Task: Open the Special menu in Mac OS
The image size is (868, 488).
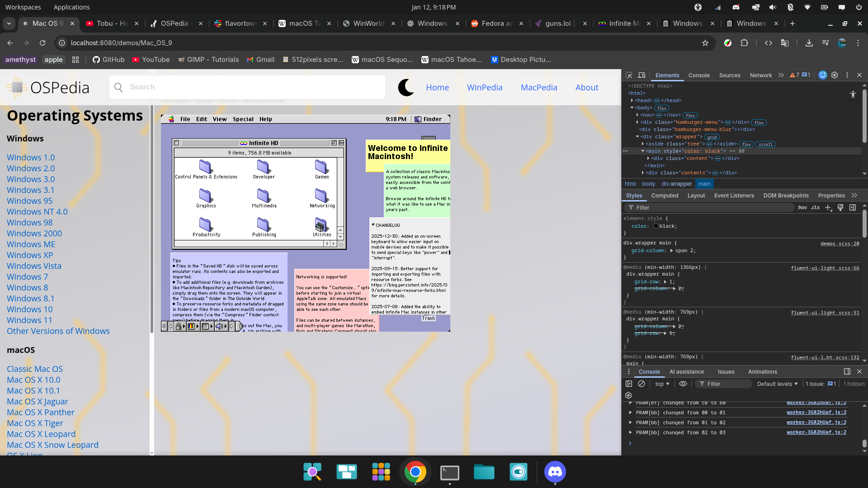Action: tap(243, 119)
